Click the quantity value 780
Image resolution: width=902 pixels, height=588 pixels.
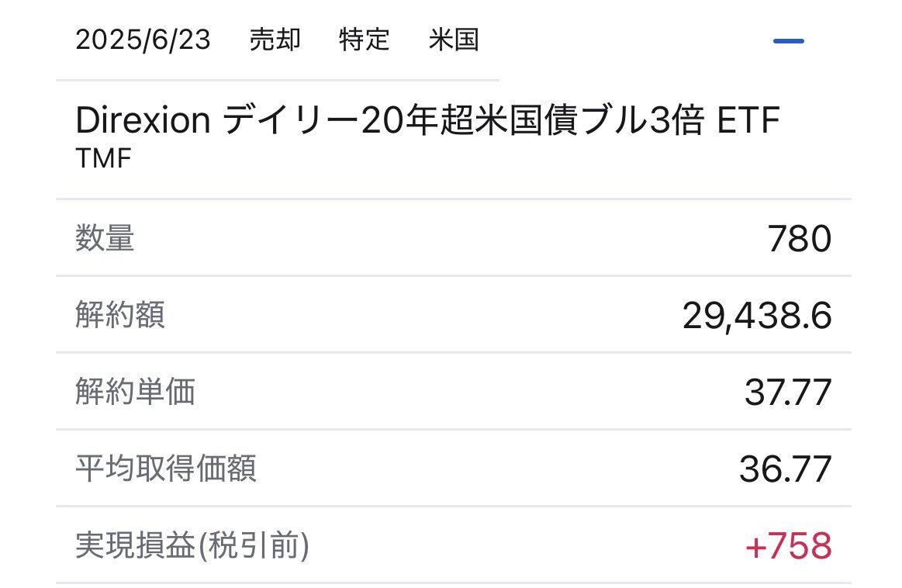(x=800, y=239)
